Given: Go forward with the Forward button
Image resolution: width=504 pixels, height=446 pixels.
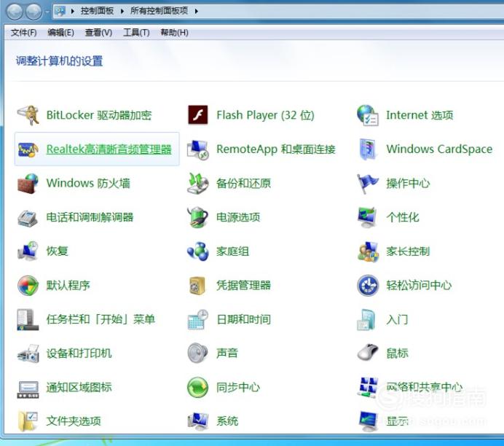Looking at the screenshot, I should coord(34,12).
